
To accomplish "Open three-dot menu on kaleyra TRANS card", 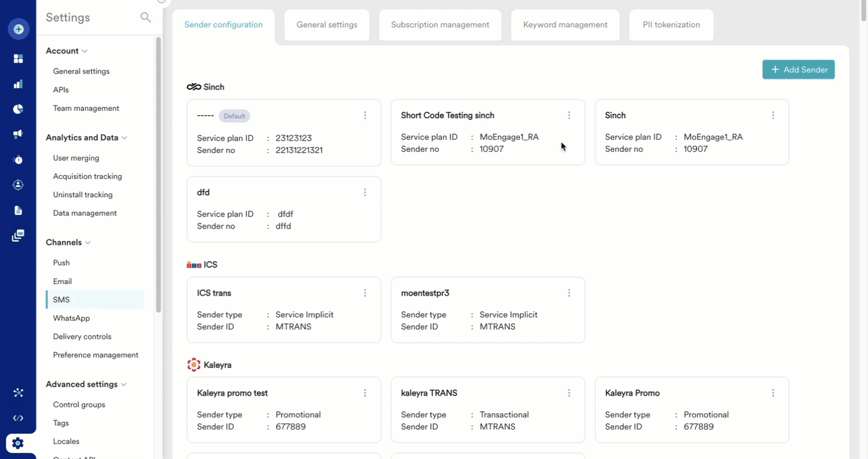I will [x=569, y=393].
